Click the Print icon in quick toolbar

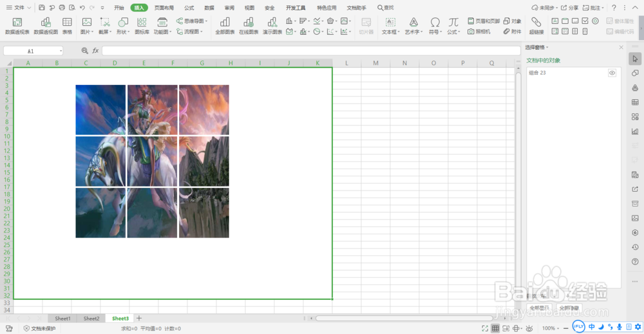click(62, 7)
